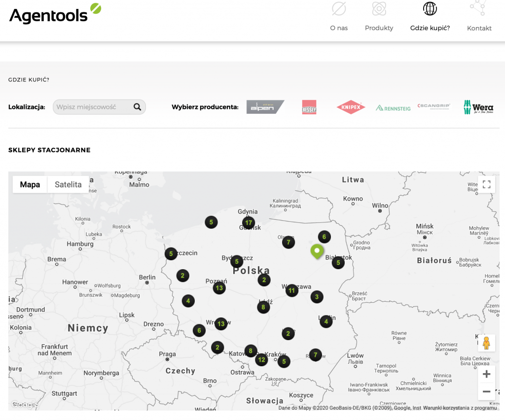Click the magnifier search icon

[x=137, y=107]
